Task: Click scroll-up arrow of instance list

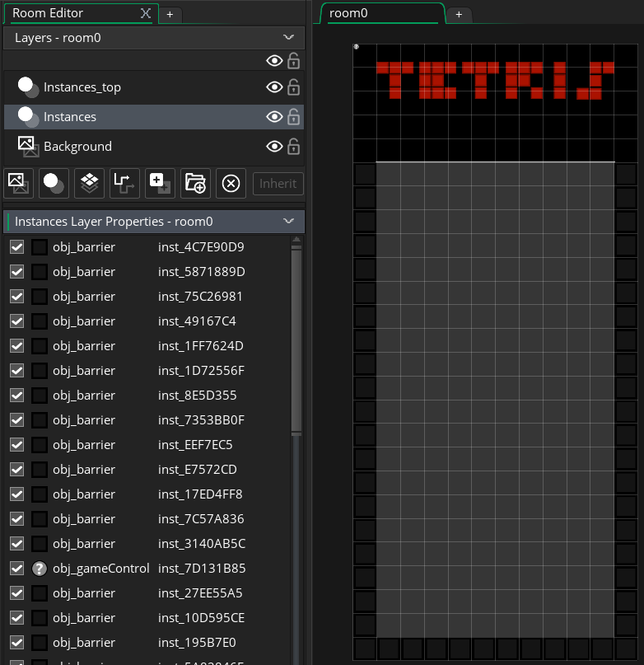Action: coord(296,240)
